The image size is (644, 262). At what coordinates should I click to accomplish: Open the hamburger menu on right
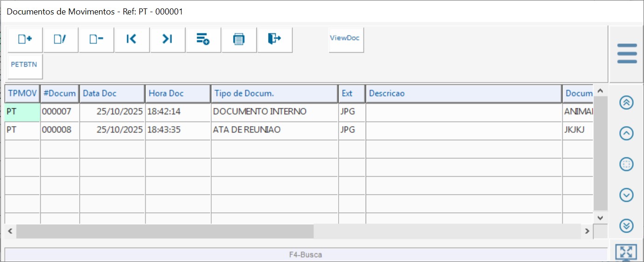point(627,54)
